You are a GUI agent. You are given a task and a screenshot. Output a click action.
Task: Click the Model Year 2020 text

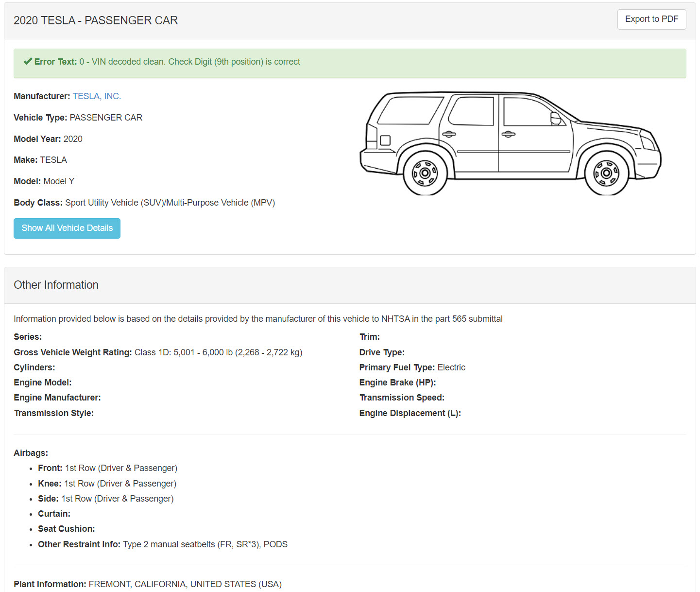(x=72, y=139)
